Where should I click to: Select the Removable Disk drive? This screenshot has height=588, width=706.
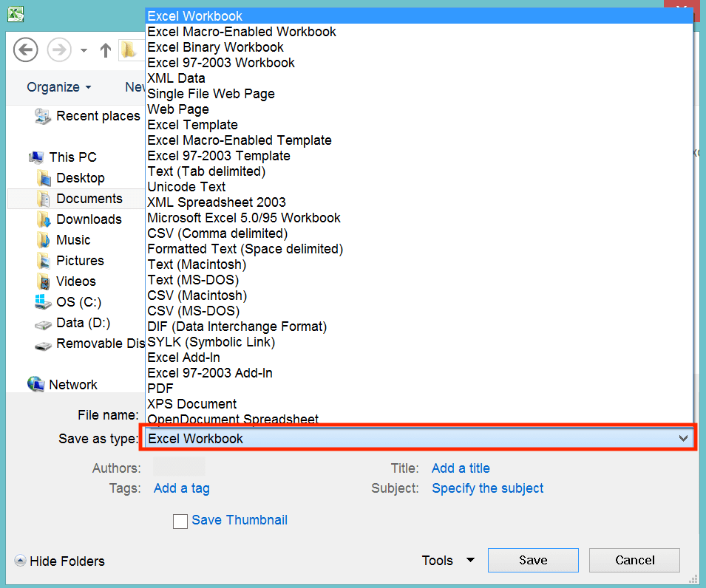(100, 343)
